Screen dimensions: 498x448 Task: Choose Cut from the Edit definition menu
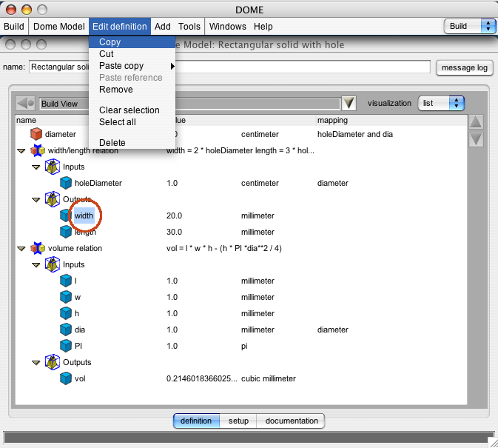(132, 54)
